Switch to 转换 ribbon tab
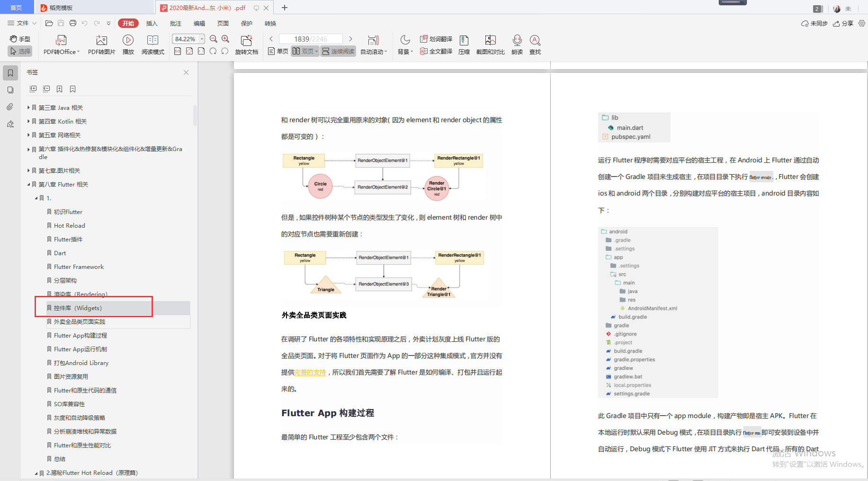868x481 pixels. pyautogui.click(x=270, y=23)
